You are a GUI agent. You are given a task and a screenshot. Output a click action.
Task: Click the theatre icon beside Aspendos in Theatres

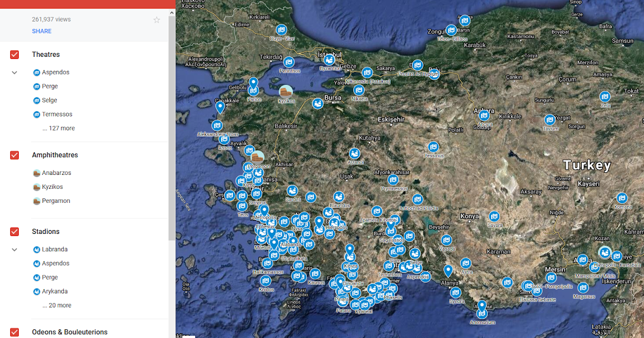35,72
